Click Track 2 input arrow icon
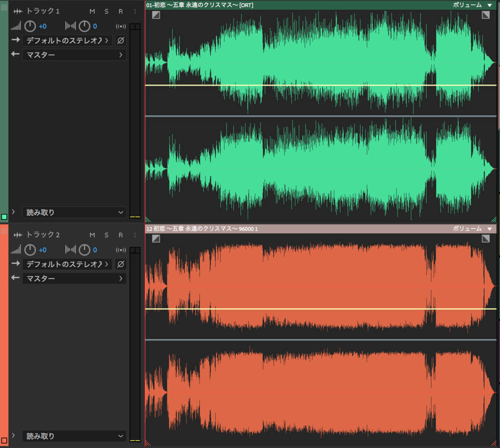The image size is (500, 448). tap(16, 263)
